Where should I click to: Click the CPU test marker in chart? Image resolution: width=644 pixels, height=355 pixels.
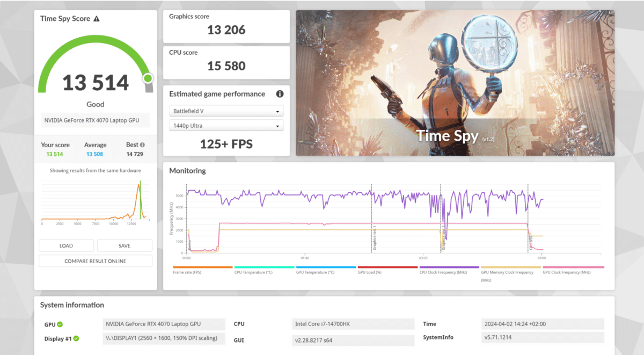pos(530,243)
